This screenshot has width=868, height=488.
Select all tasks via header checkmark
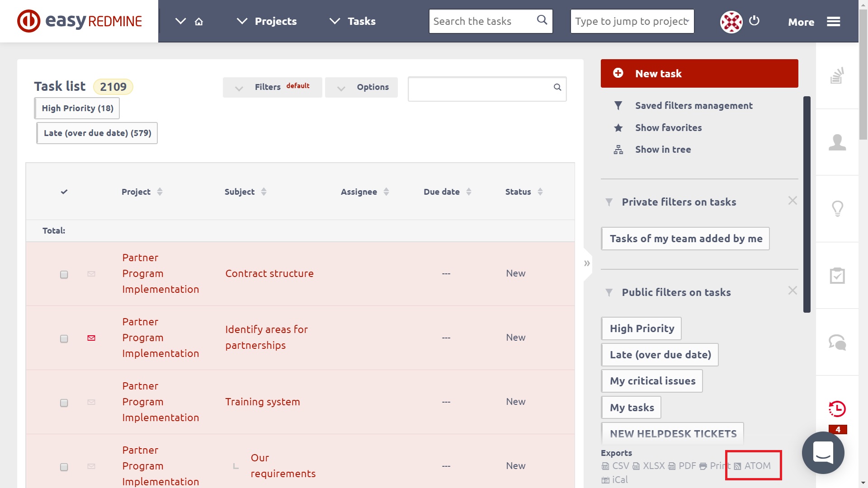click(x=64, y=192)
